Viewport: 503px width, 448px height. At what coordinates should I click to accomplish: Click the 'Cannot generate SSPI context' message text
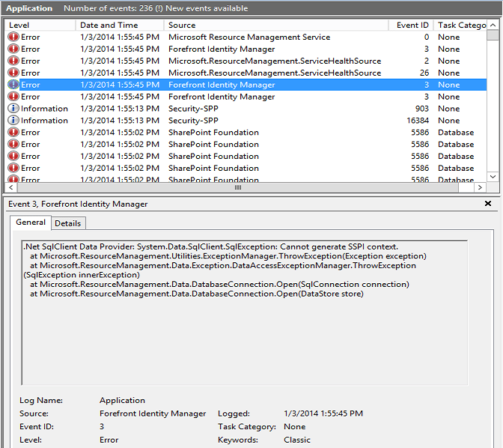click(x=339, y=246)
